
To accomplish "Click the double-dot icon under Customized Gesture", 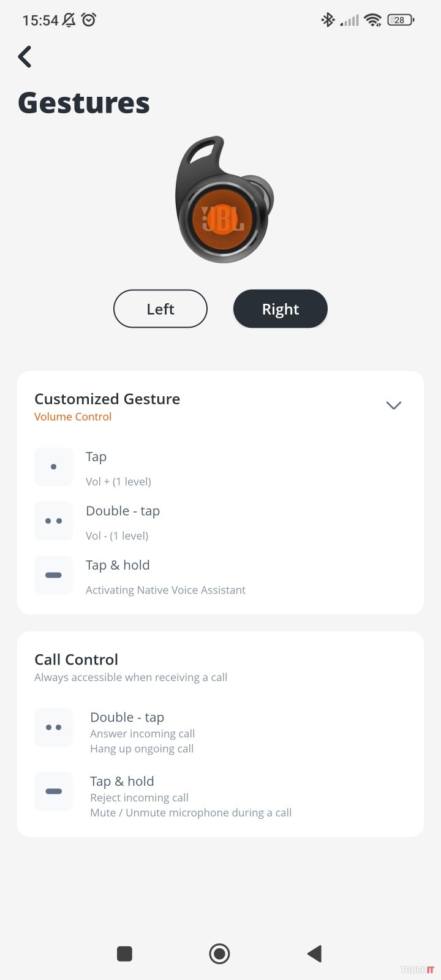I will click(x=53, y=521).
